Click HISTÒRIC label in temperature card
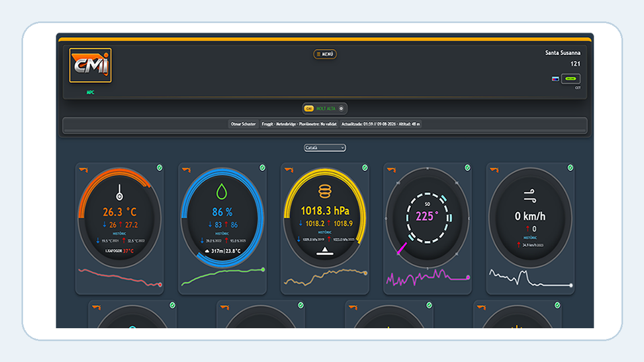The image size is (644, 362). [119, 233]
